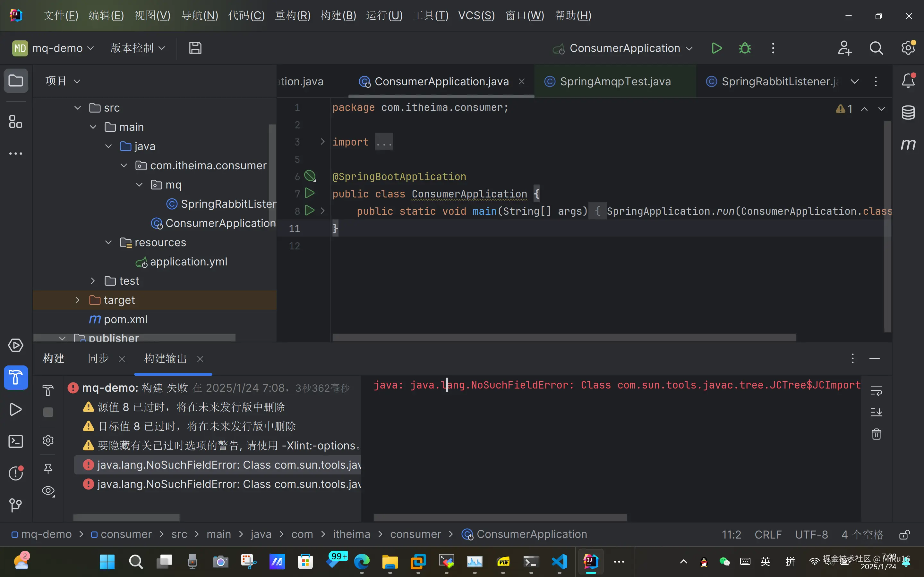Click the Save All floppy disk icon

(x=195, y=48)
